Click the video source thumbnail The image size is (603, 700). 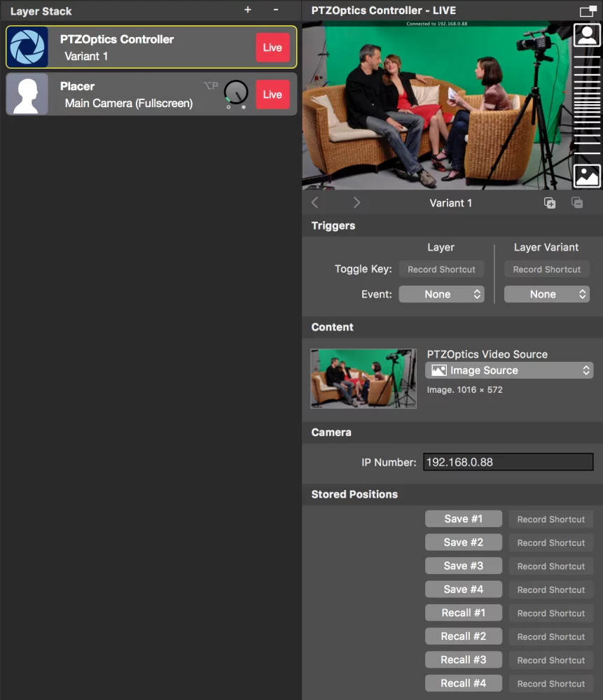point(363,379)
